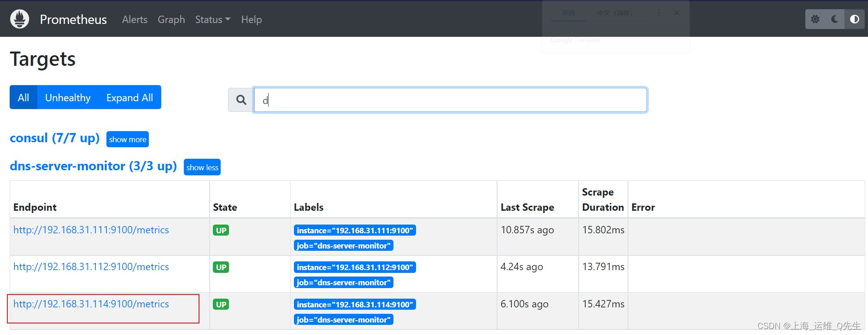The height and width of the screenshot is (335, 868).
Task: Click the Endpoint column header
Action: pyautogui.click(x=35, y=208)
